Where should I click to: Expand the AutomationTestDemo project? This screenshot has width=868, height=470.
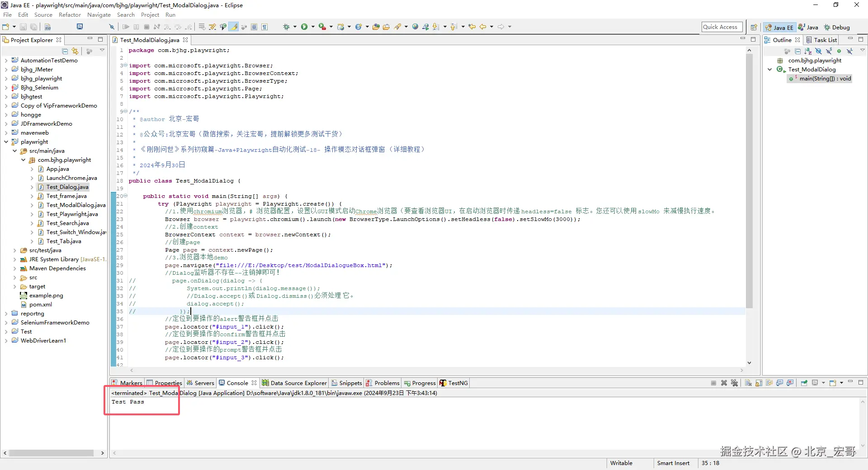tap(6, 61)
